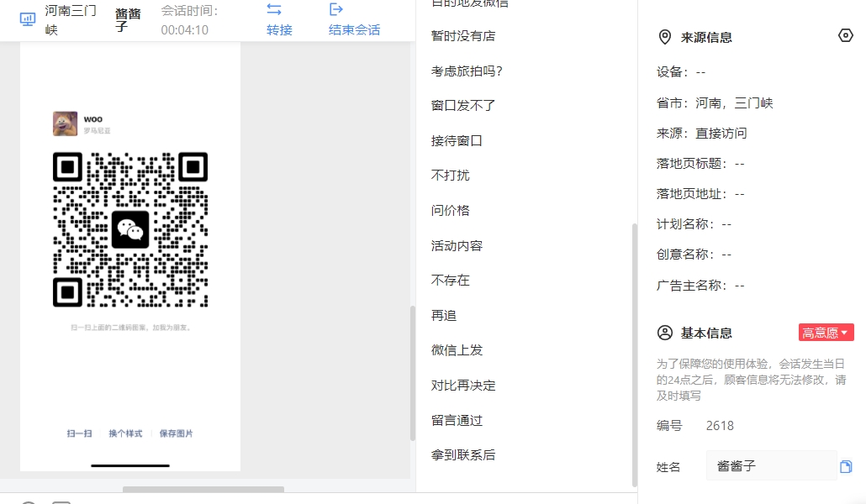Click the chat area vertical scrollbar

[412, 373]
